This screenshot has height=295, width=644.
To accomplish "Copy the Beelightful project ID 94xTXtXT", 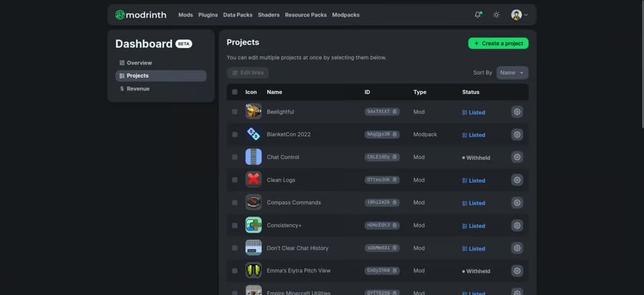I will (382, 112).
